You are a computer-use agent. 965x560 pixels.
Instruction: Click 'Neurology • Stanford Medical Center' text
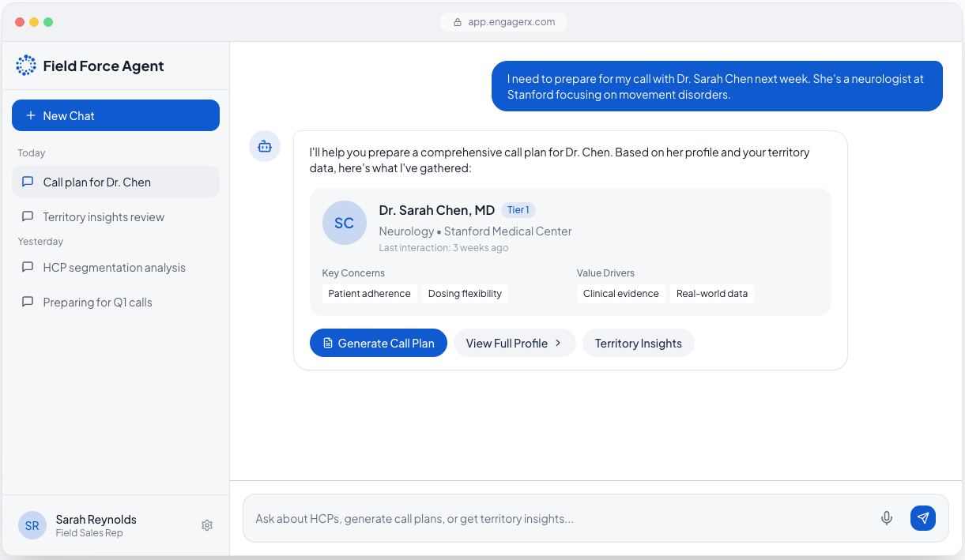coord(475,231)
